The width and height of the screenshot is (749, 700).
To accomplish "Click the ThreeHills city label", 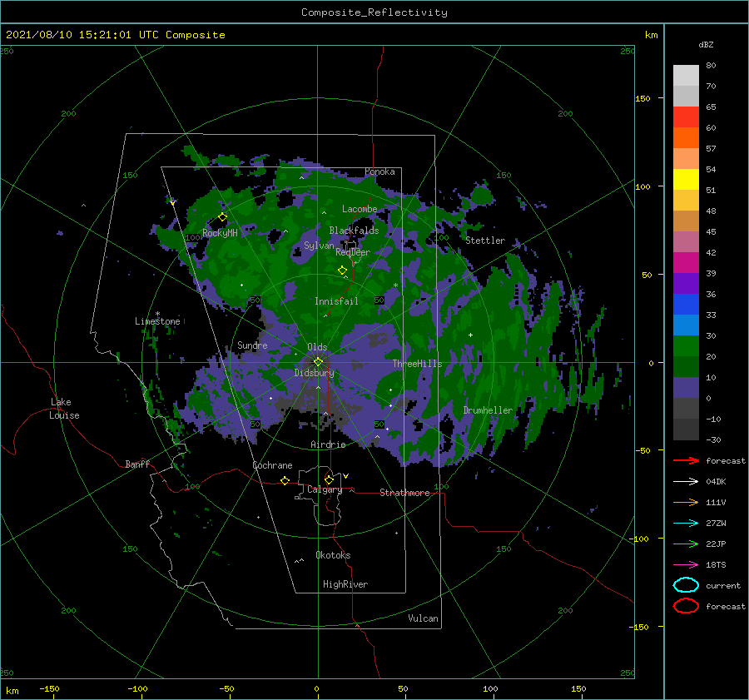I will point(418,364).
